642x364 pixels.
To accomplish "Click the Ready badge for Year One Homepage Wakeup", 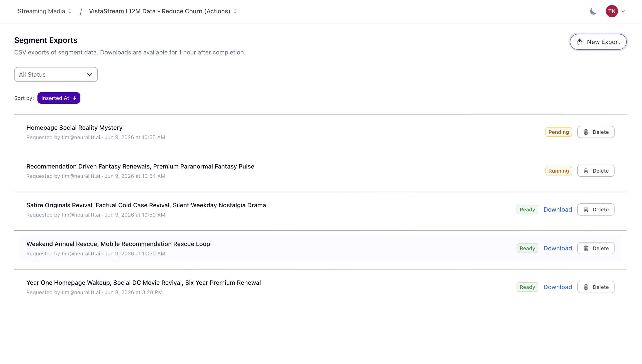I will [x=527, y=287].
